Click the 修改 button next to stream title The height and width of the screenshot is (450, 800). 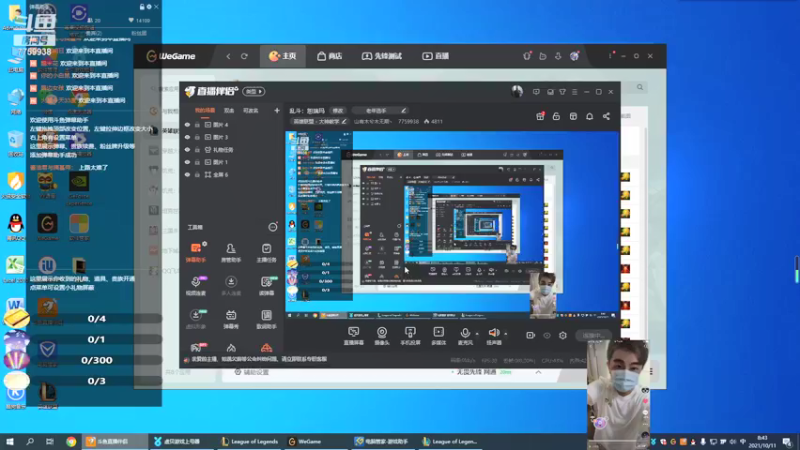(x=338, y=111)
